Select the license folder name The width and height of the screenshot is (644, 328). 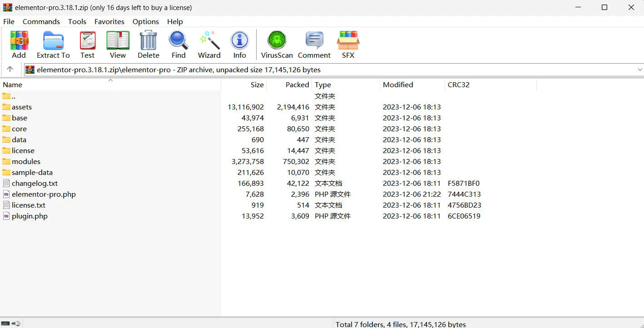23,151
